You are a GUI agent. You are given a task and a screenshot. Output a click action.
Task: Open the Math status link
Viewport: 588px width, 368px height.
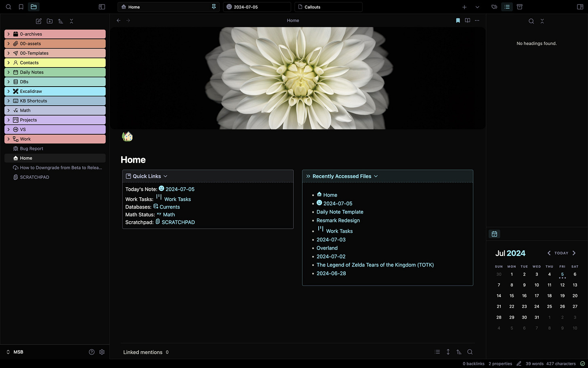[x=169, y=214]
